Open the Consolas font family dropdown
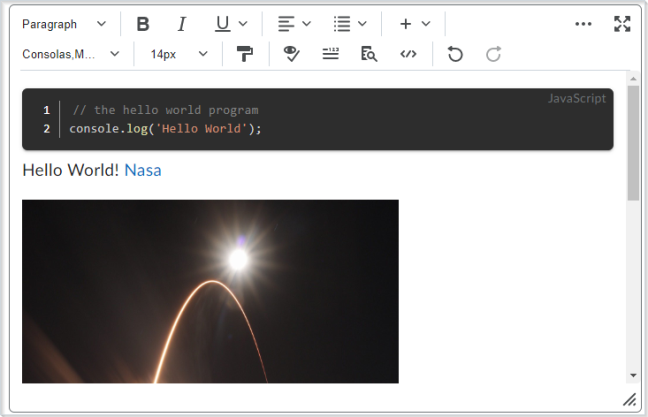Viewport: 648px width, 417px height. point(71,54)
